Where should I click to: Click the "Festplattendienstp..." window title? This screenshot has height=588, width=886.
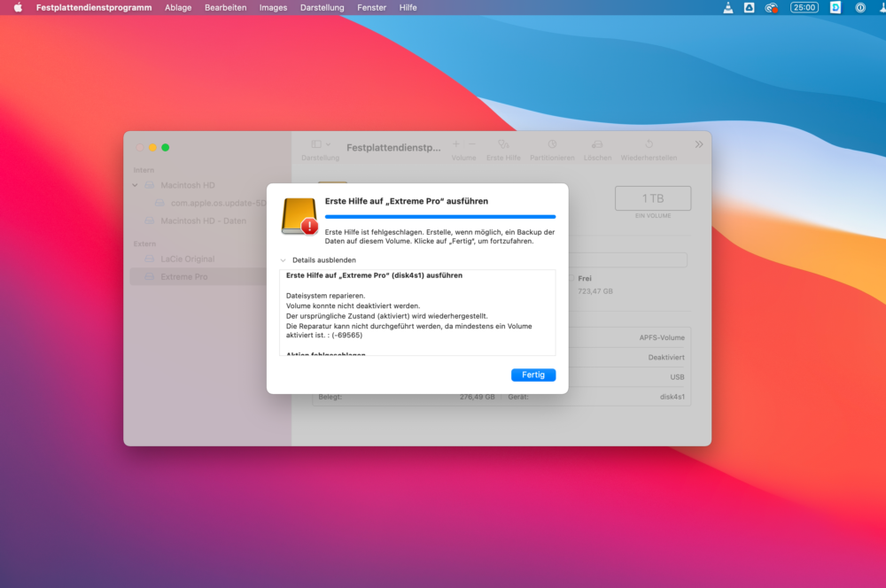tap(393, 147)
